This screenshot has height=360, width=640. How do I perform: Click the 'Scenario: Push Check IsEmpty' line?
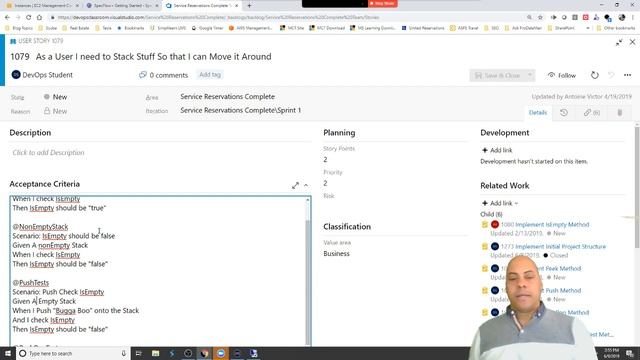tap(58, 292)
